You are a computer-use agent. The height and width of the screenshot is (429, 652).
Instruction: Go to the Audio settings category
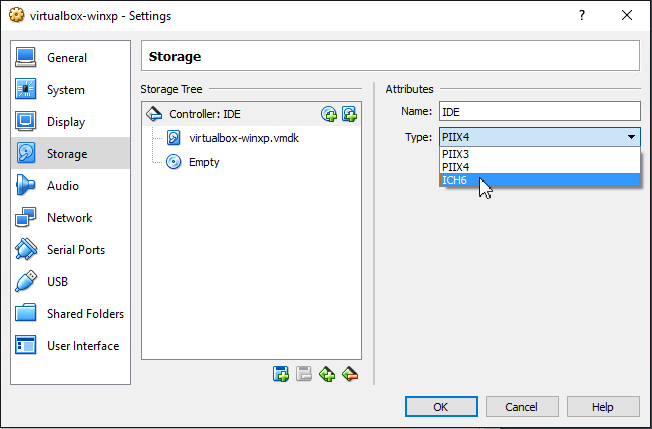click(x=70, y=185)
